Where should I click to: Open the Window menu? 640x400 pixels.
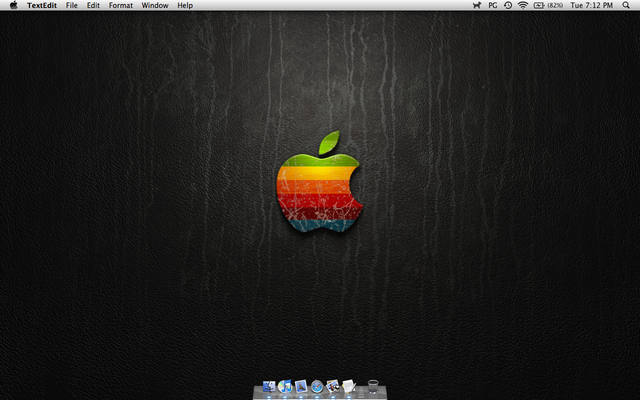click(x=155, y=5)
